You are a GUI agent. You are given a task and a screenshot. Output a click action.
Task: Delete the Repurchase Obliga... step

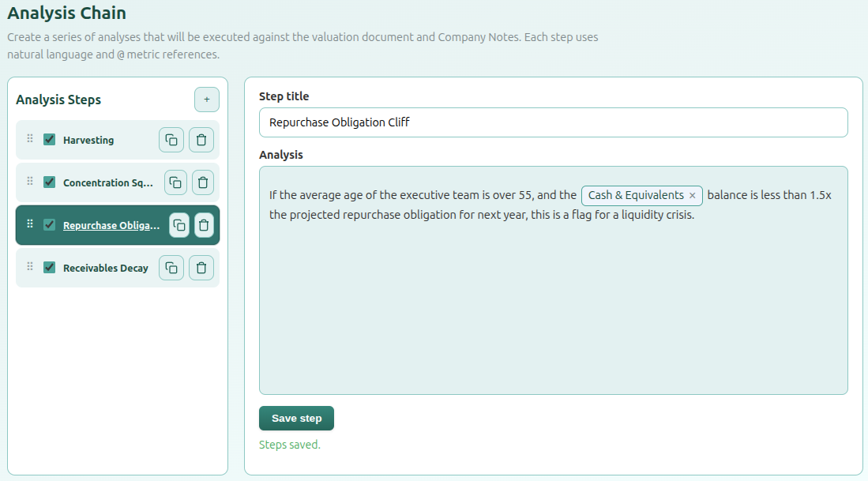coord(204,225)
